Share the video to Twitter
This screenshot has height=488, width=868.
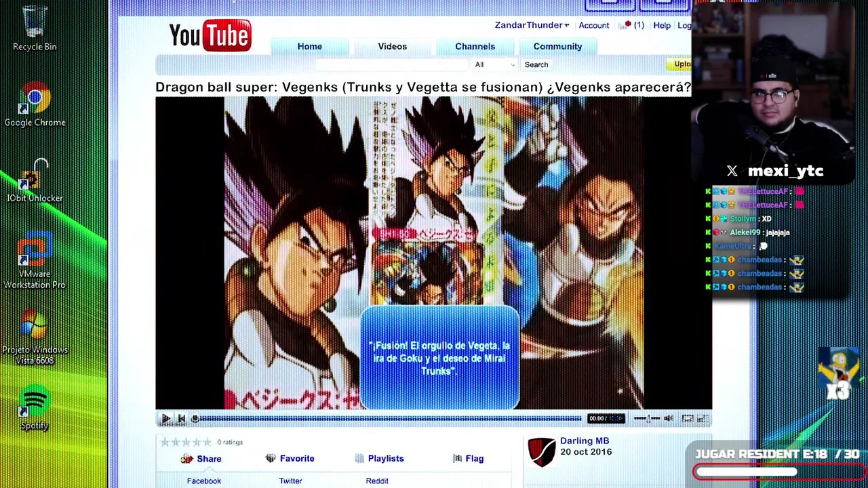290,481
